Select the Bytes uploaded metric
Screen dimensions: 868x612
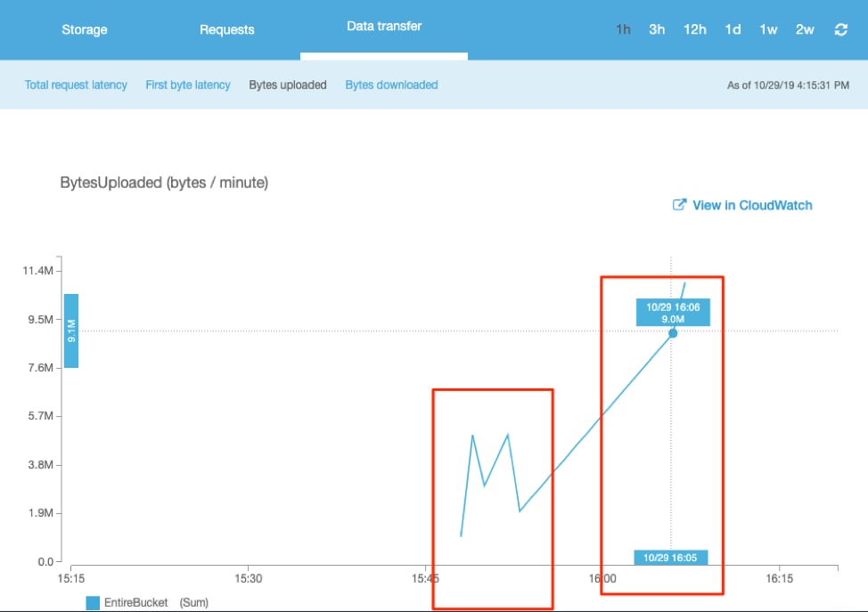[x=287, y=86]
